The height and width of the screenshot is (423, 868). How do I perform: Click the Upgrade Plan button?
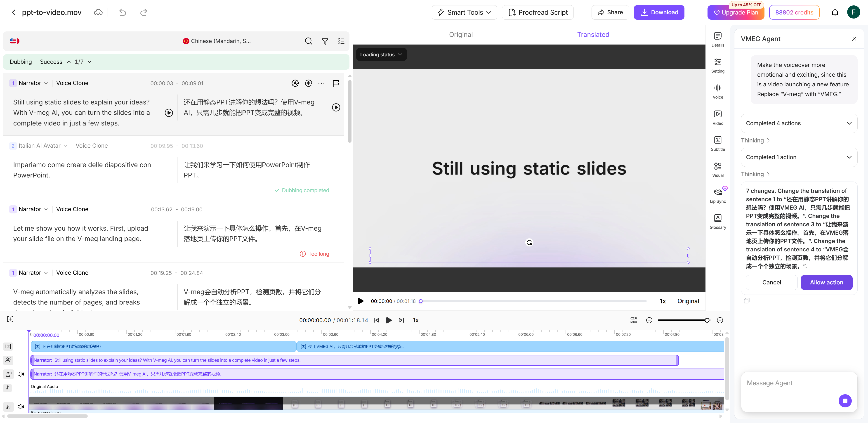point(736,12)
